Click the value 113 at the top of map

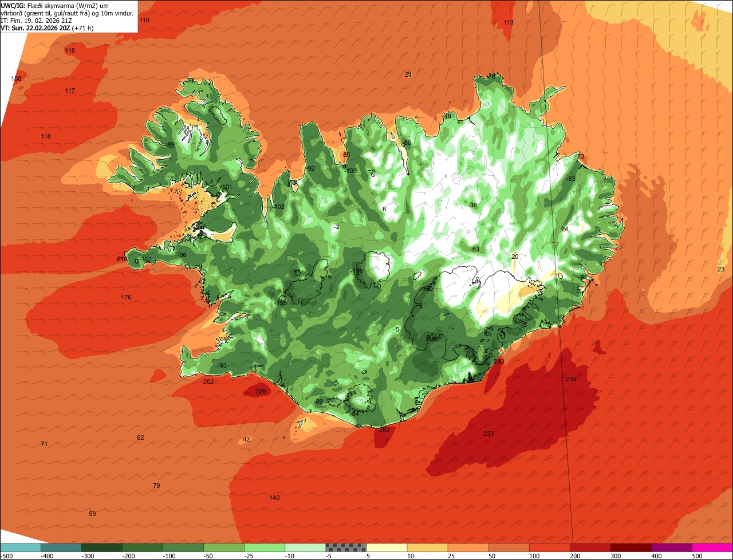click(x=509, y=22)
